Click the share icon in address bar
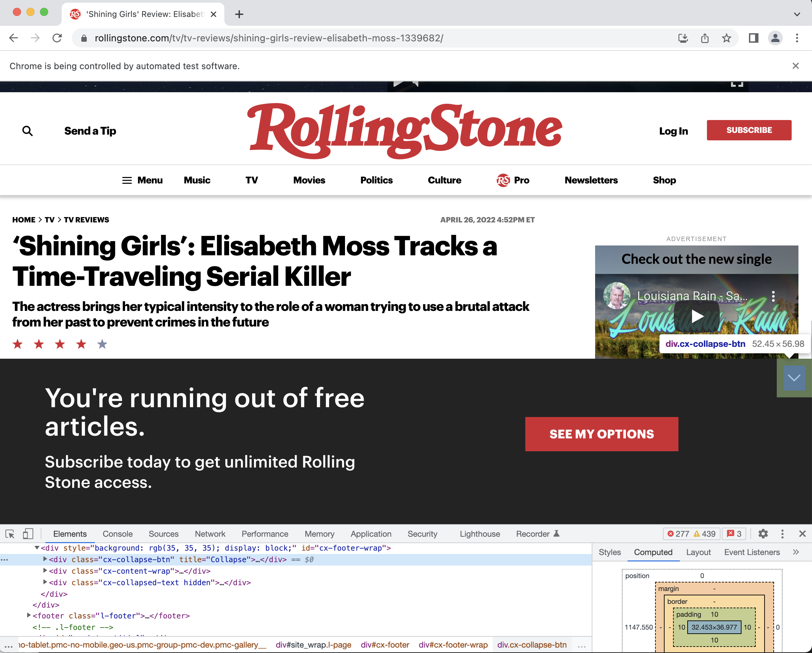 pyautogui.click(x=705, y=38)
